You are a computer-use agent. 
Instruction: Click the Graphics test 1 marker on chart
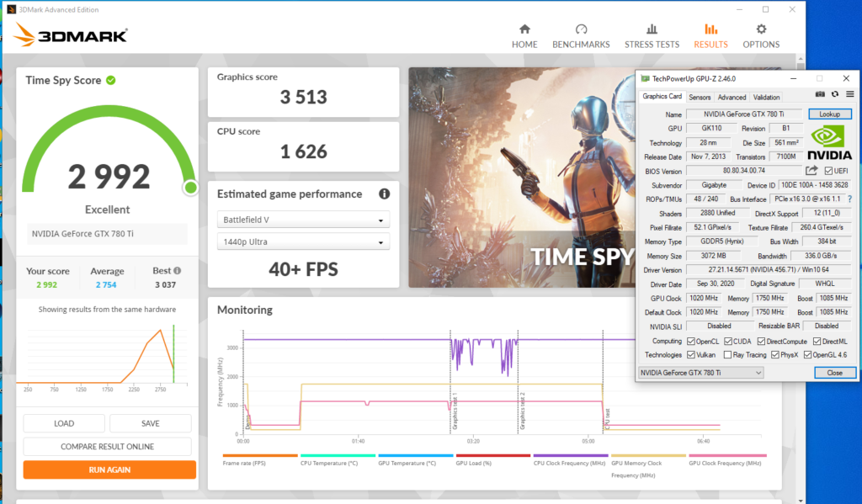455,411
